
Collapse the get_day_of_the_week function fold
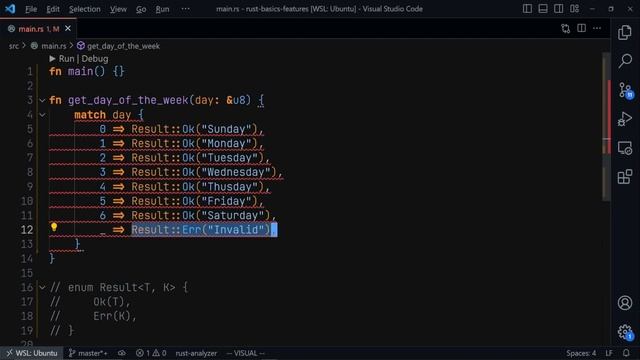42,100
